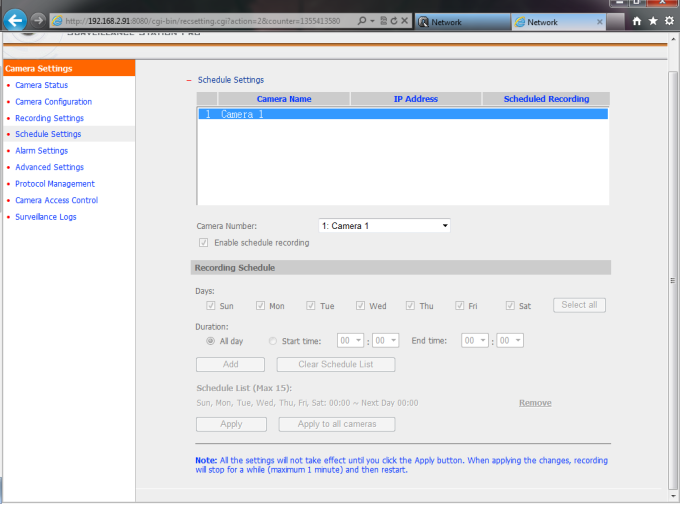Collapse the Schedule Settings section

pos(187,80)
